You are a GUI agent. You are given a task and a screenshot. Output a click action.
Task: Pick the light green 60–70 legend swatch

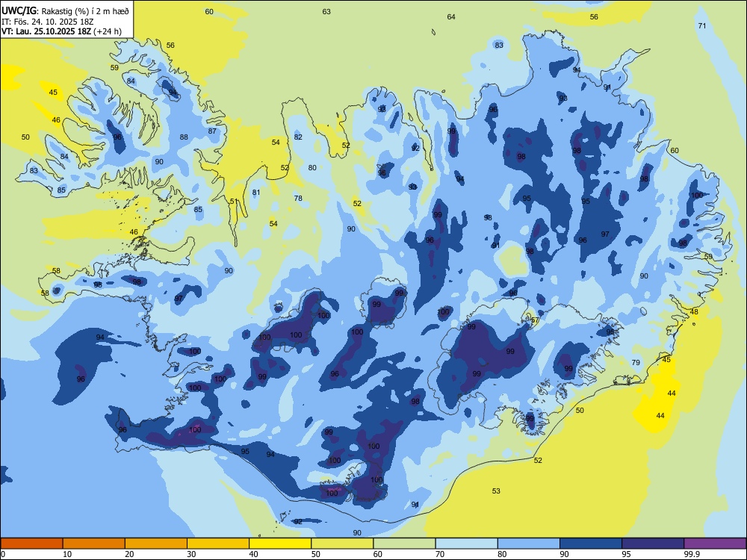(404, 544)
